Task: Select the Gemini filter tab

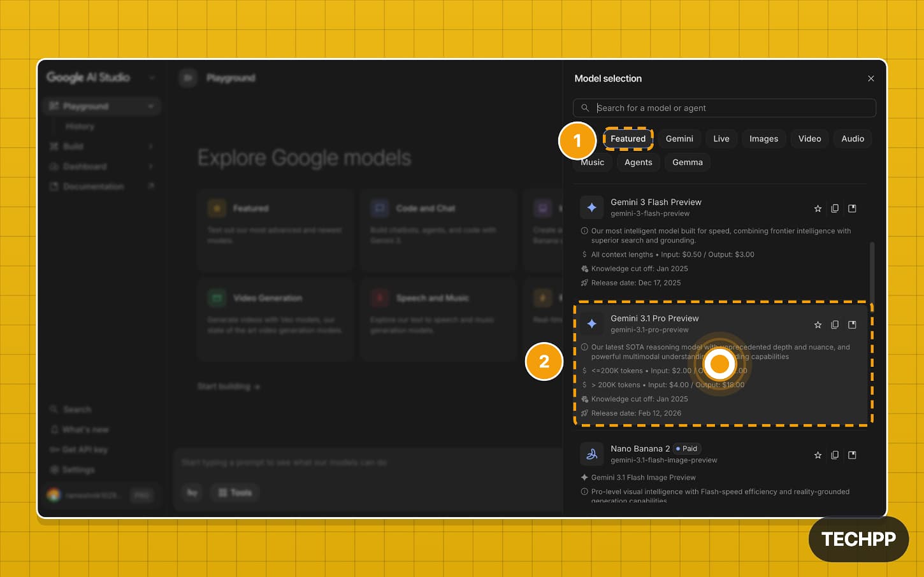Action: coord(679,138)
